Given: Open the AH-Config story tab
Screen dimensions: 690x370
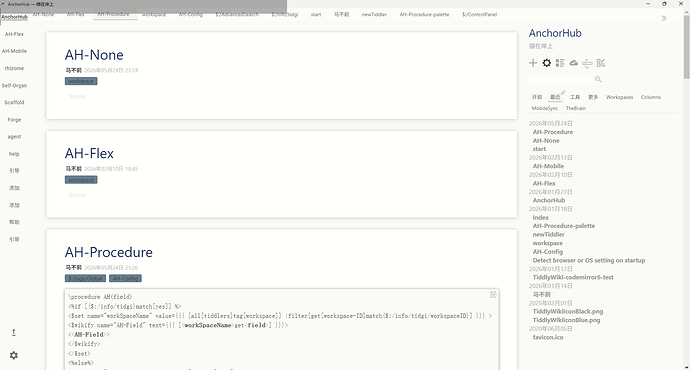Looking at the screenshot, I should point(191,14).
